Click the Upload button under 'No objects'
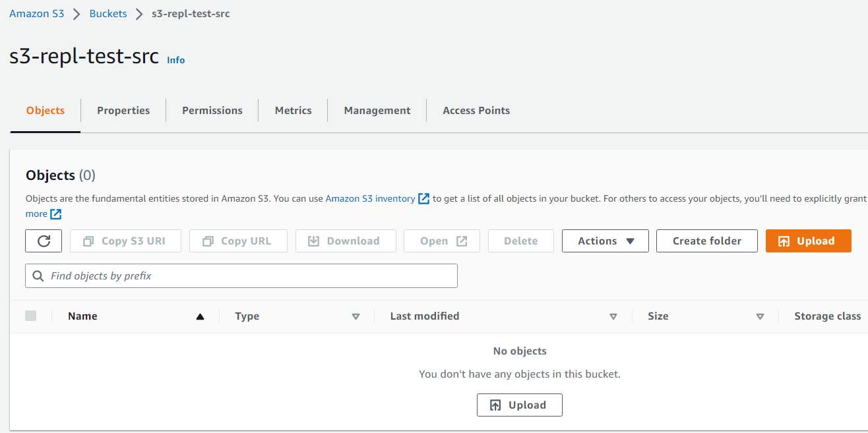Screen dimensions: 868x433 [x=519, y=405]
